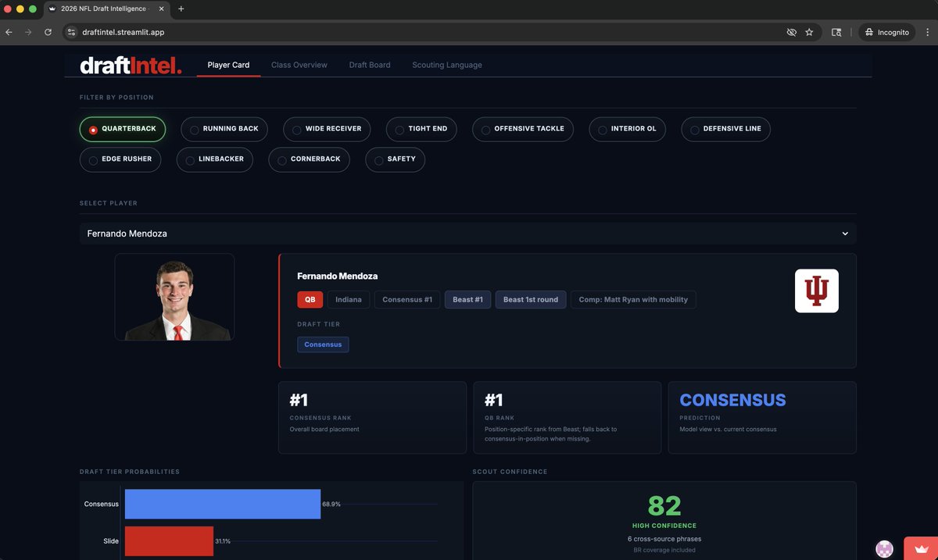Click the red Streamlit crown badge
Image resolution: width=938 pixels, height=560 pixels.
click(921, 548)
